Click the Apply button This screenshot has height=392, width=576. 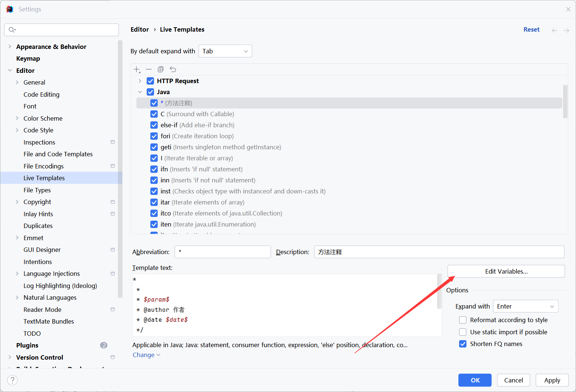[552, 380]
